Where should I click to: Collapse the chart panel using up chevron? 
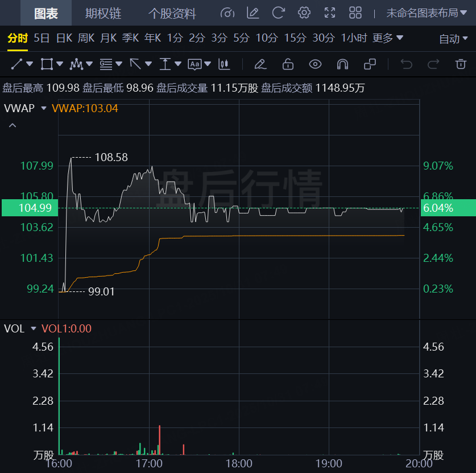click(x=13, y=125)
